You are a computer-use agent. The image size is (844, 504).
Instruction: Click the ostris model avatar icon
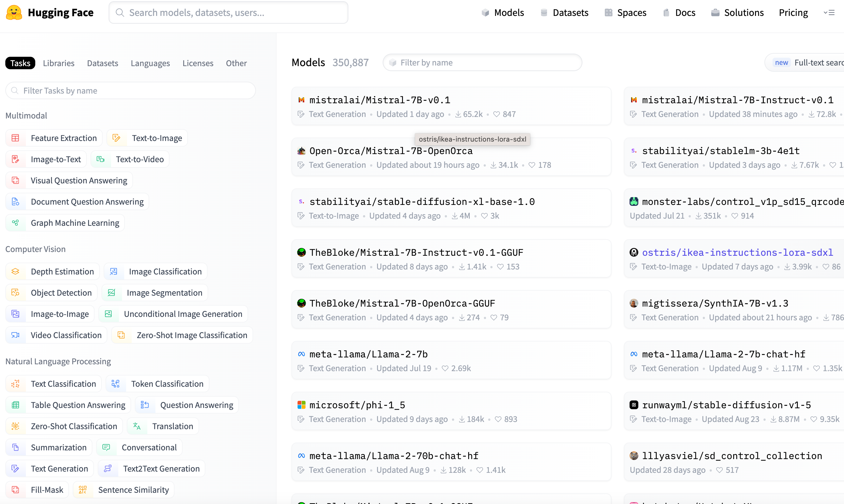coord(634,252)
